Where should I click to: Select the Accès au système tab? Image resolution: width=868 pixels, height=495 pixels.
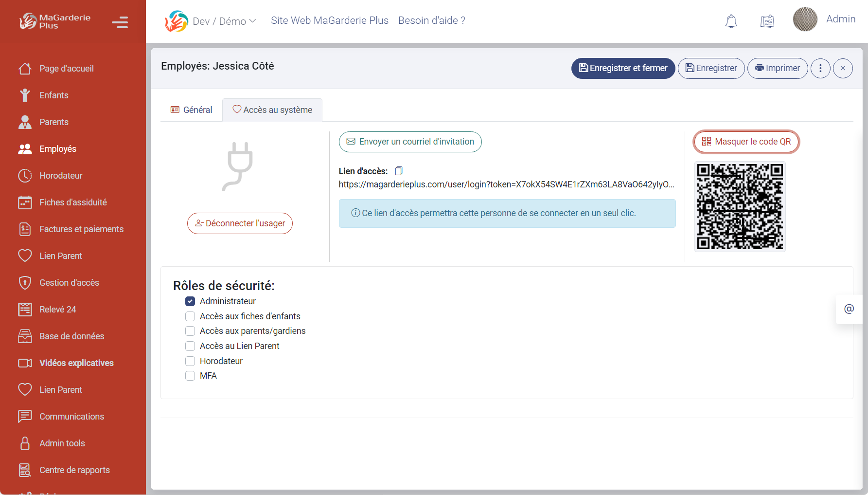272,110
